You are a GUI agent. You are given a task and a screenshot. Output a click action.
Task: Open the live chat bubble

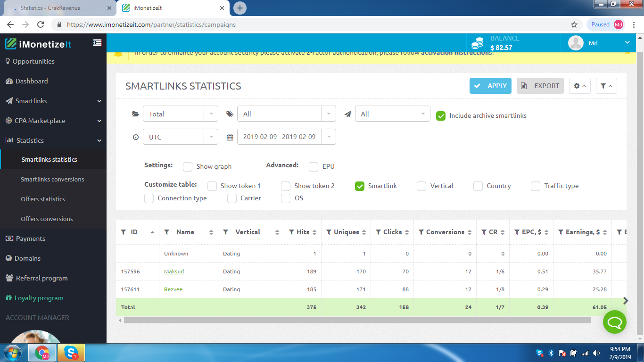click(x=615, y=322)
